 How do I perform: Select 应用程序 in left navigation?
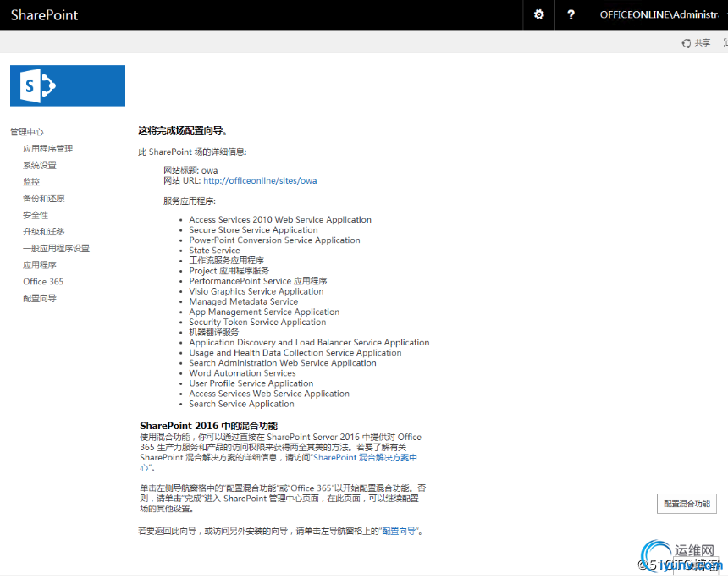pyautogui.click(x=40, y=265)
